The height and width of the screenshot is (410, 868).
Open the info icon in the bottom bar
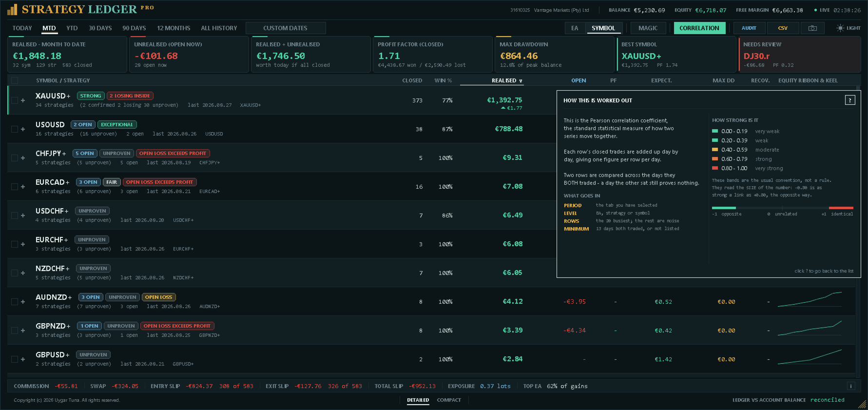pos(851,386)
